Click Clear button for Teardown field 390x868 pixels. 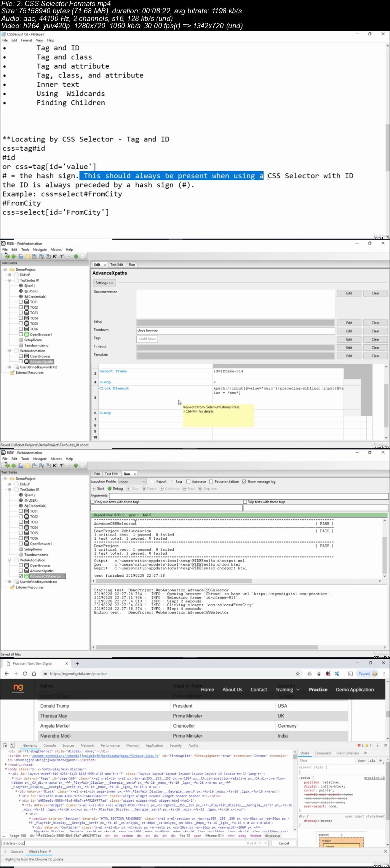point(376,331)
